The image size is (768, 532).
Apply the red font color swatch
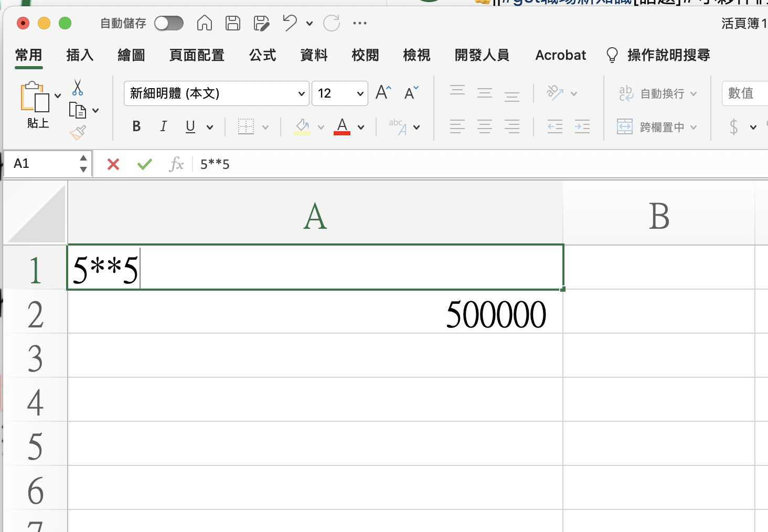point(342,126)
